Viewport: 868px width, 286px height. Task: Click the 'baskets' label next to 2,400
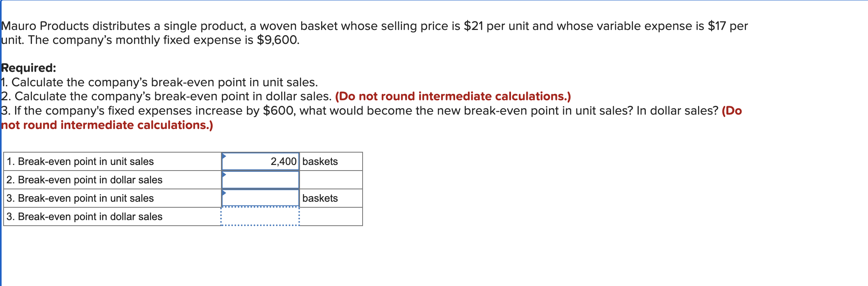(320, 161)
